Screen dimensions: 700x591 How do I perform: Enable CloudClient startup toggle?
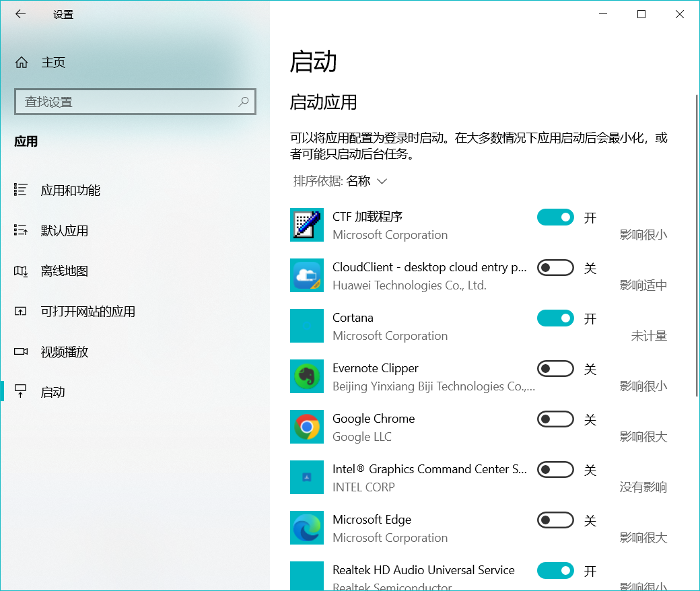click(x=555, y=268)
